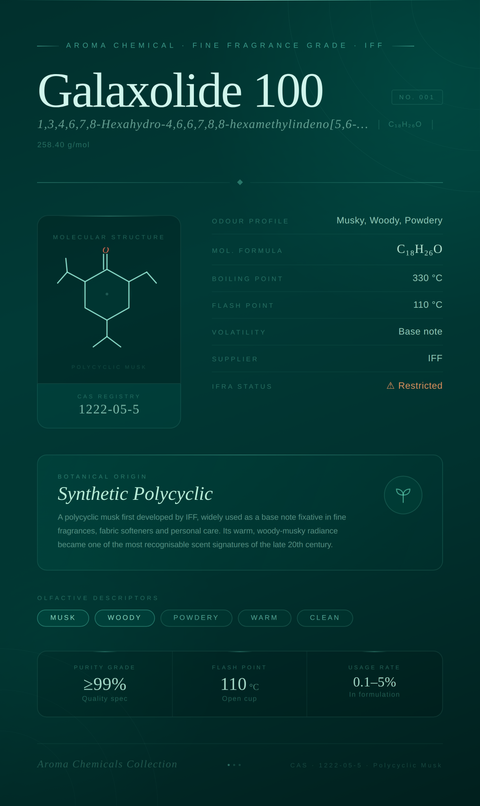The height and width of the screenshot is (806, 480).
Task: Click the Flash Point 110 °C stat card
Action: [x=239, y=684]
